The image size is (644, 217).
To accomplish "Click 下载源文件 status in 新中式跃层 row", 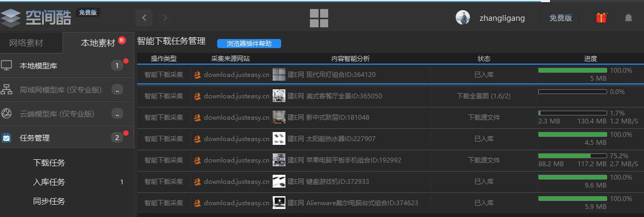I will coord(483,118).
